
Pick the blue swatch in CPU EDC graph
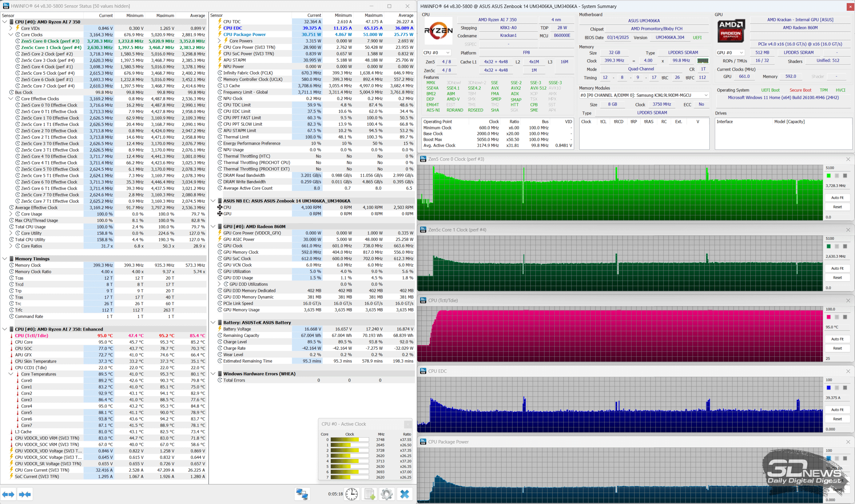(829, 388)
